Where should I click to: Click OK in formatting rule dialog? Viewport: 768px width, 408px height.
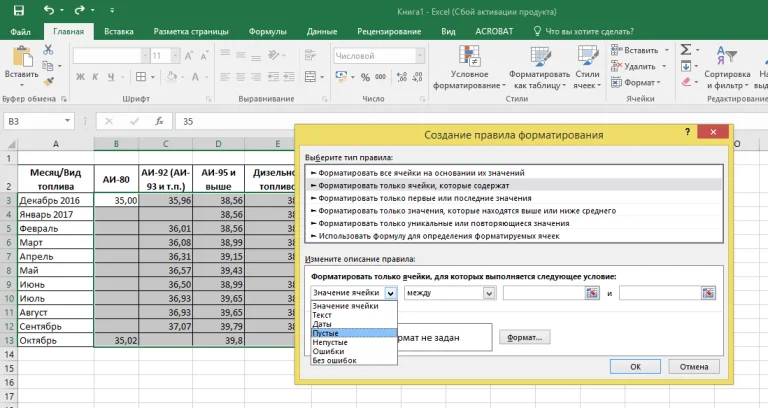point(635,366)
